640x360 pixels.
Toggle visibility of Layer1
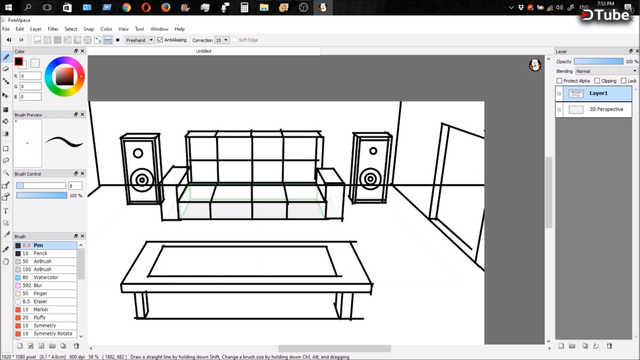click(559, 93)
